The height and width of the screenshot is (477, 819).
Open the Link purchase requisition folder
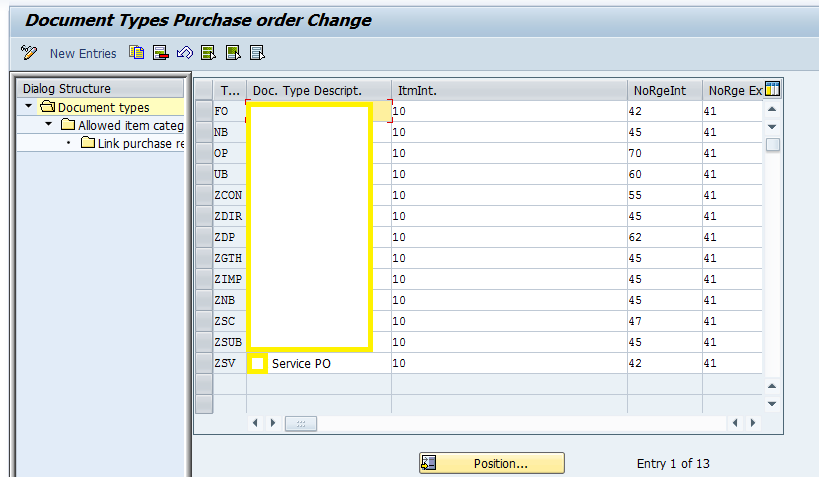(x=89, y=143)
